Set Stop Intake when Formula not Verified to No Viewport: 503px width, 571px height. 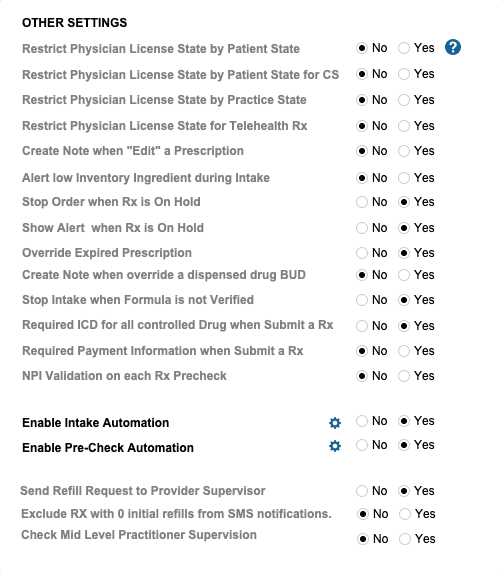click(362, 300)
